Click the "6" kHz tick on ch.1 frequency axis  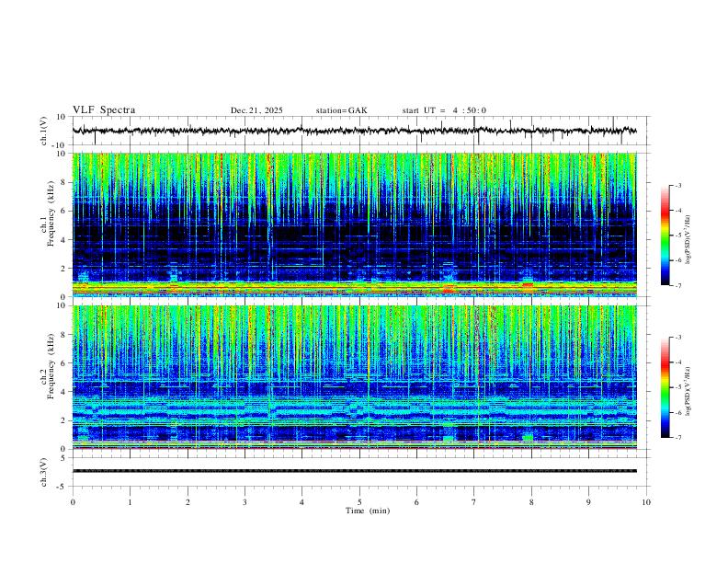63,211
